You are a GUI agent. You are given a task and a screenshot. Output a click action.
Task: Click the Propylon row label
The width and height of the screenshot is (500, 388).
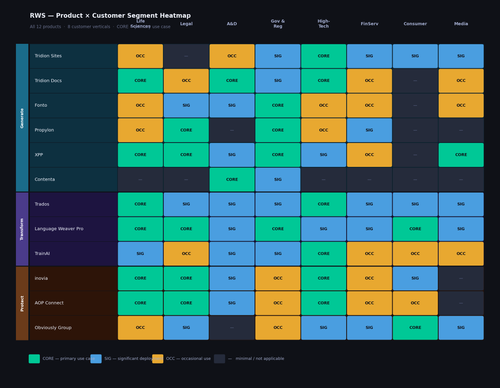point(73,130)
